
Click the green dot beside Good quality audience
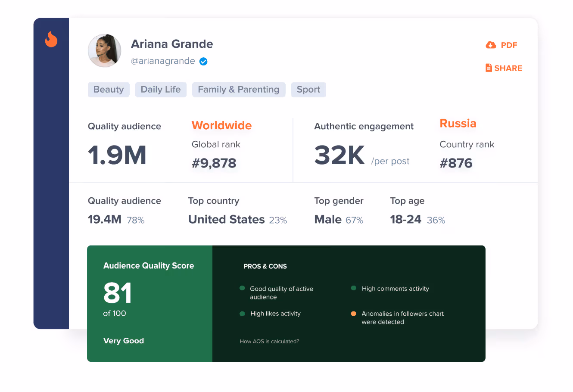(x=242, y=288)
